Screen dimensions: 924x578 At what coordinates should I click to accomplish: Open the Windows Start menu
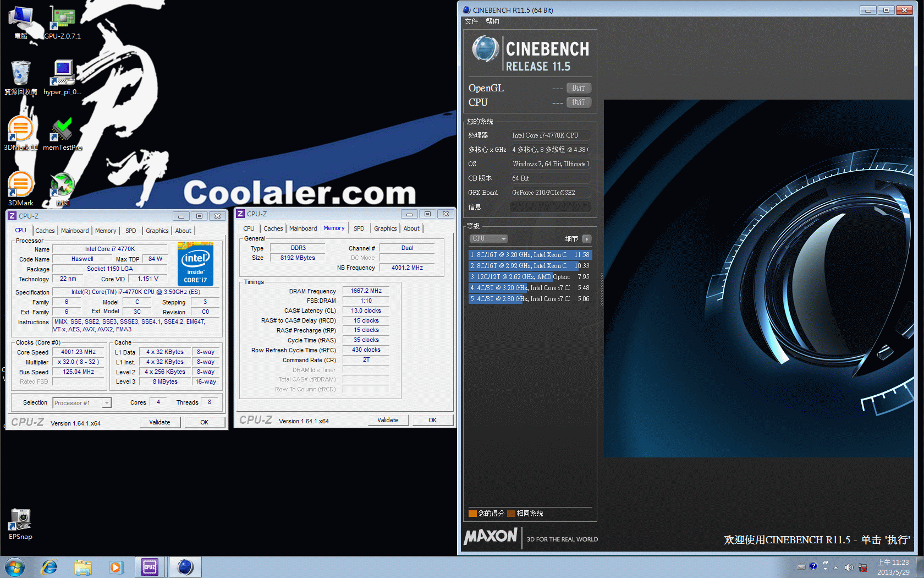tap(15, 567)
